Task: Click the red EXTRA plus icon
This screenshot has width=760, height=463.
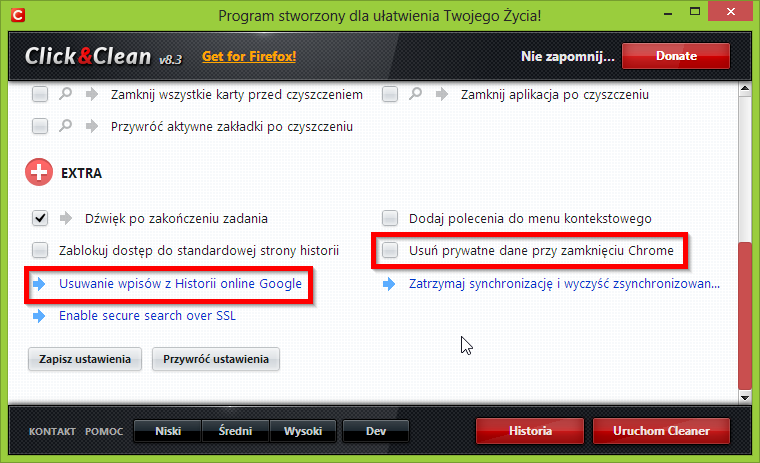Action: pyautogui.click(x=39, y=172)
